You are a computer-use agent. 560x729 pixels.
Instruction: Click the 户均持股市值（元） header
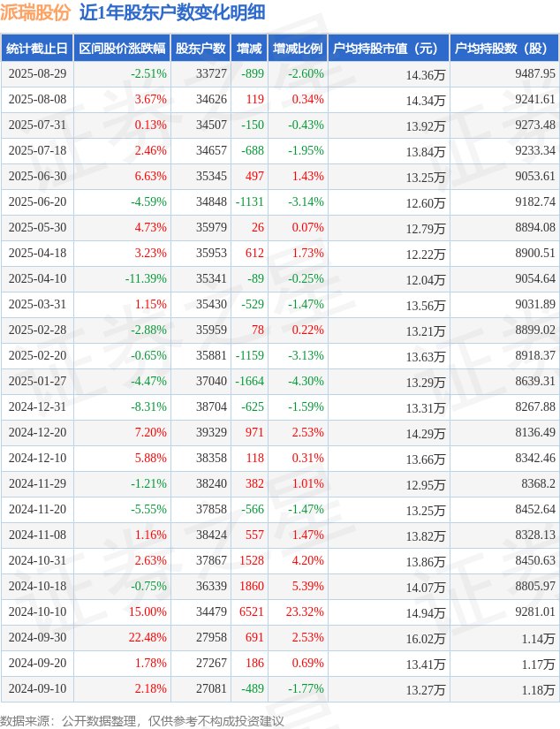[x=388, y=49]
